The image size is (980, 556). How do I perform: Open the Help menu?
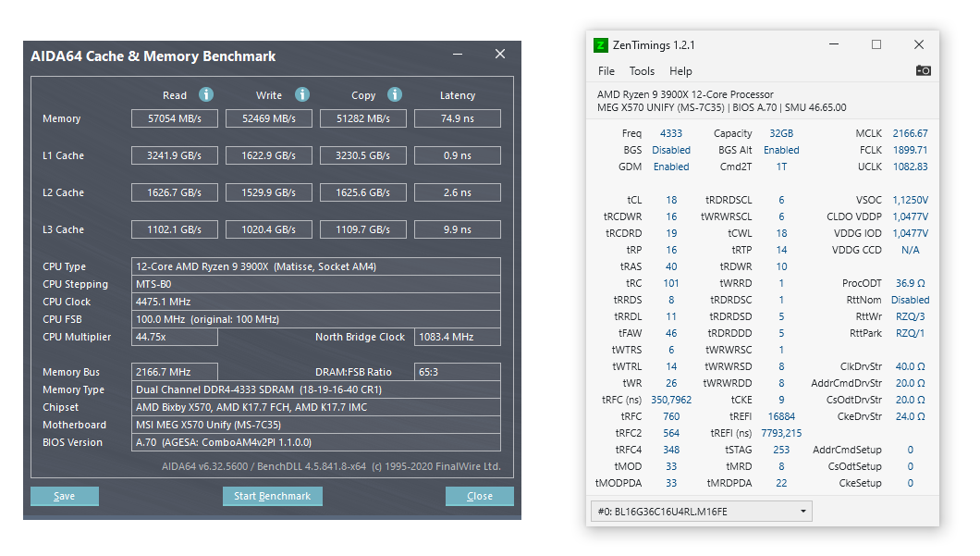[680, 71]
